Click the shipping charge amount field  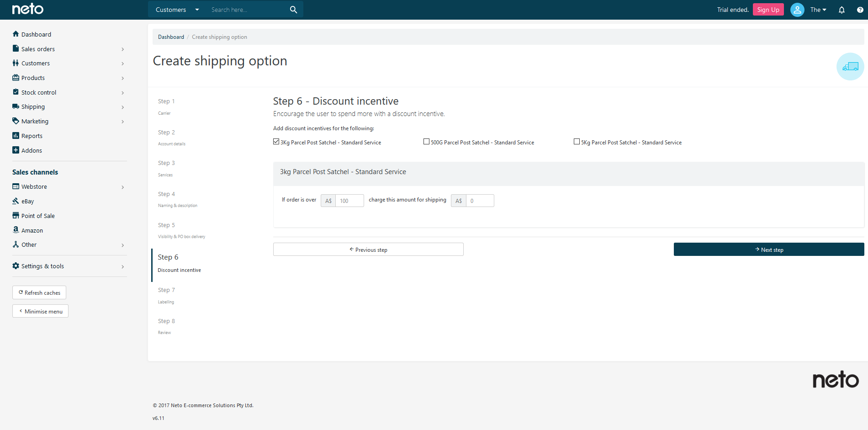(x=480, y=201)
